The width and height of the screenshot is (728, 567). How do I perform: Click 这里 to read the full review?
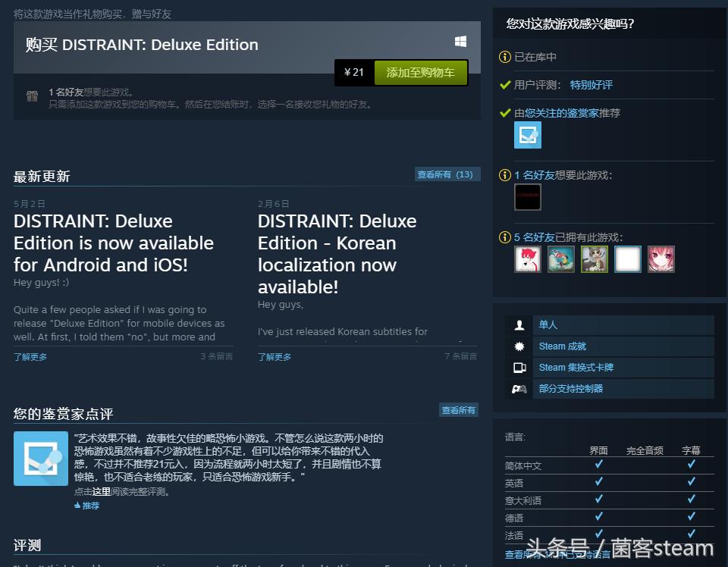click(101, 492)
